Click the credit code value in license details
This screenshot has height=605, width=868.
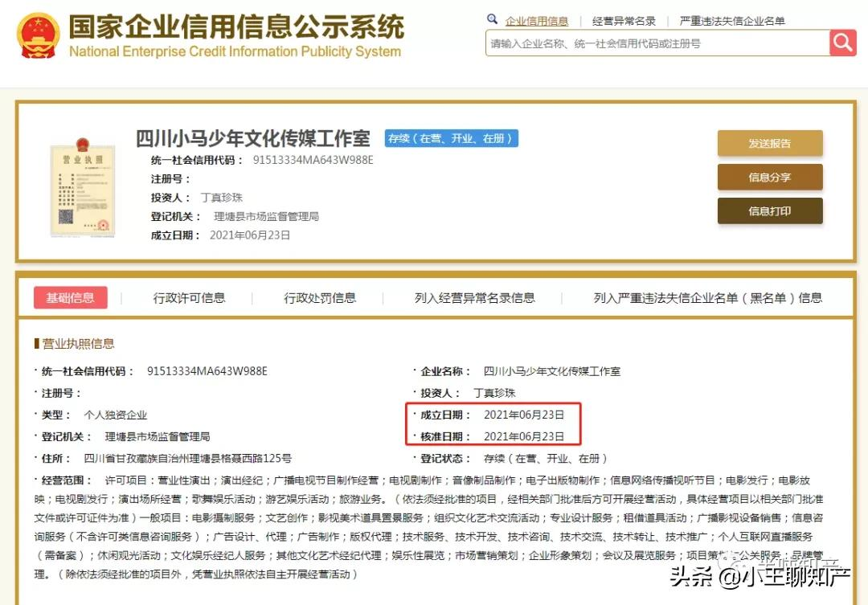point(207,371)
